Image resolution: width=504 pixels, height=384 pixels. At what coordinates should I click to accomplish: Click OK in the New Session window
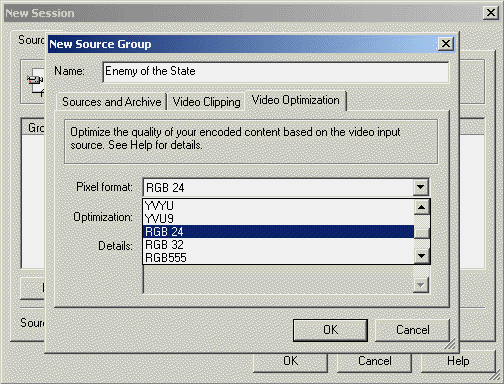point(290,361)
